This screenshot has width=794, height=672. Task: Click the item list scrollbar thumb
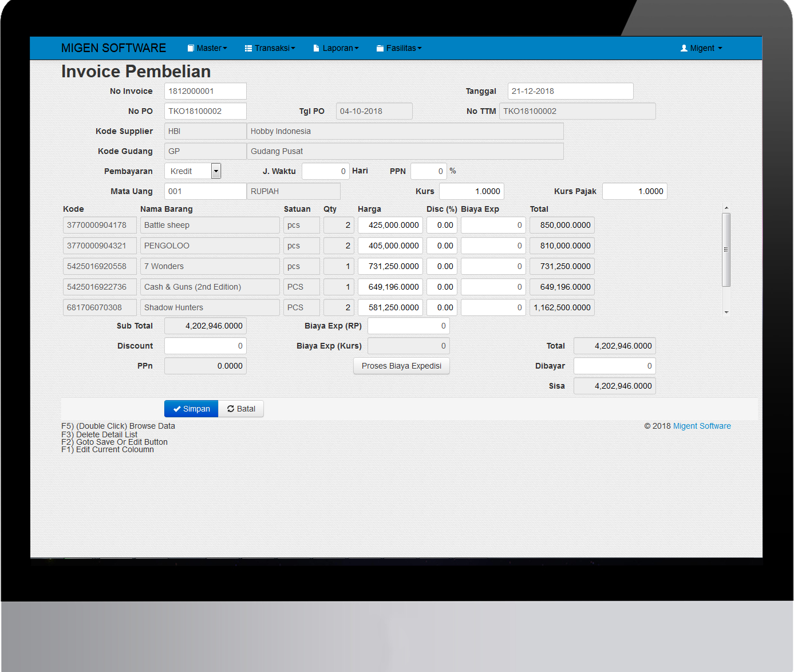pyautogui.click(x=726, y=250)
